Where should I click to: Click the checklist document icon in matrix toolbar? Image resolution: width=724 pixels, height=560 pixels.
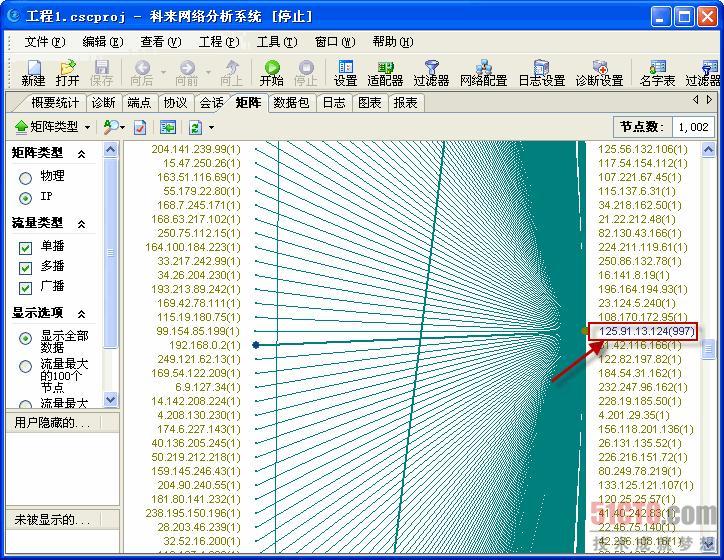(140, 127)
